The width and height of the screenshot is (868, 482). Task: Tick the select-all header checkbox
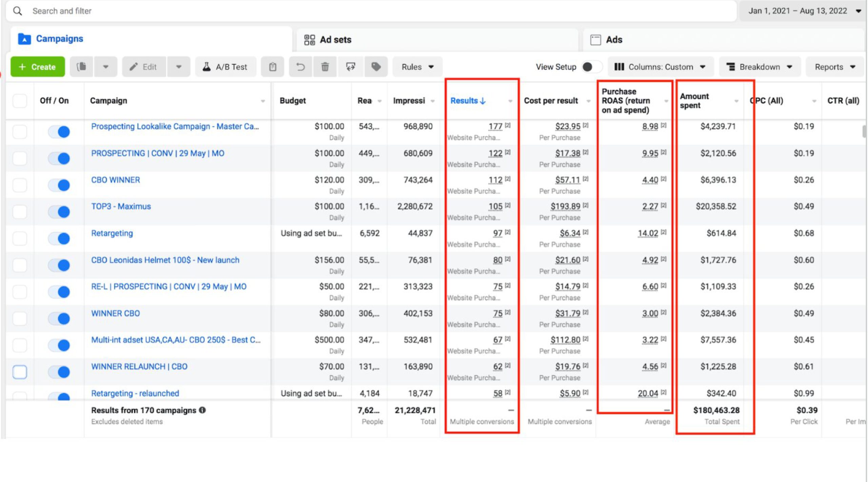(20, 101)
